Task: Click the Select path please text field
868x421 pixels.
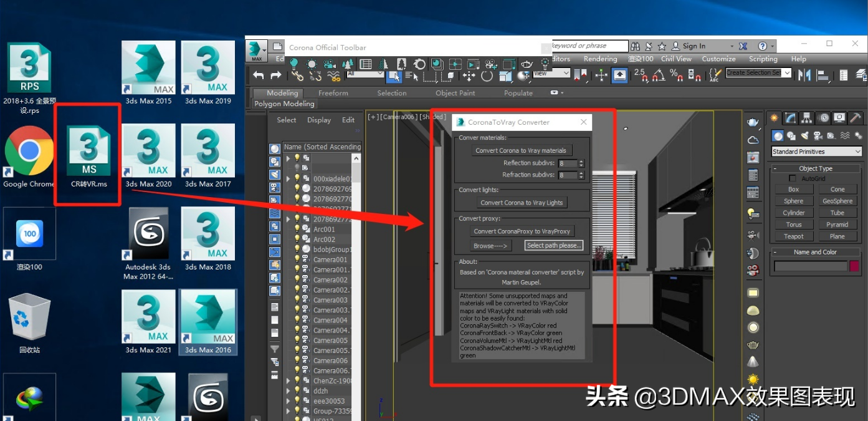Action: point(554,246)
